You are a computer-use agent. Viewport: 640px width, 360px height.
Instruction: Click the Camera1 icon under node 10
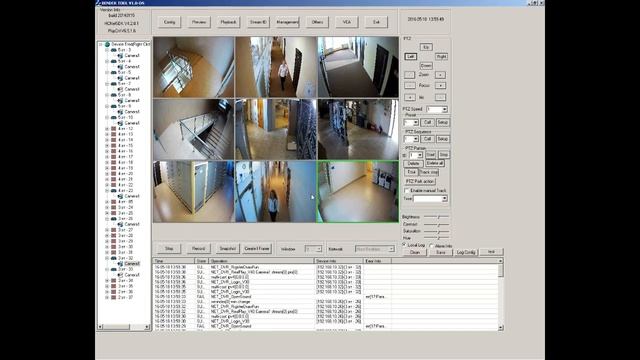click(x=120, y=123)
